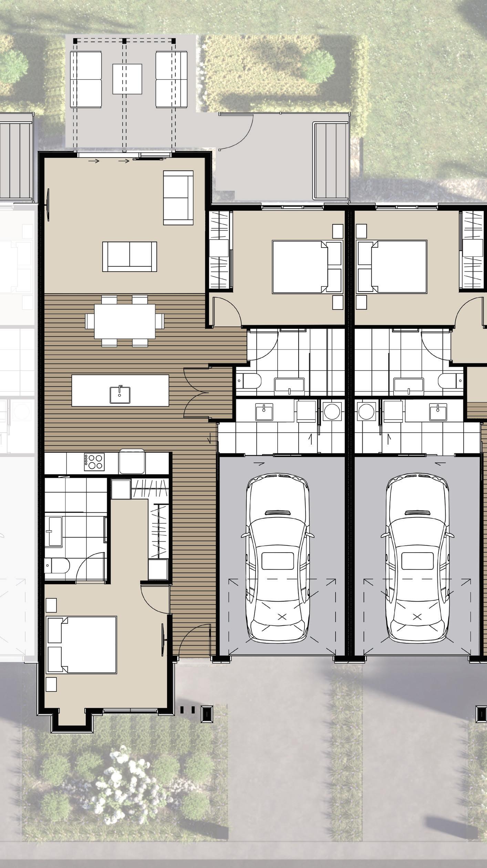Viewport: 487px width, 868px height.
Task: Select the laundry sink in the right laundry
Action: [438, 412]
